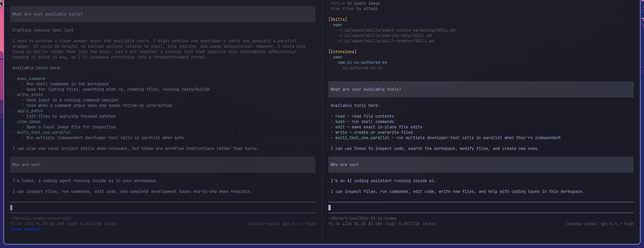Select 'write_stdin' tool name
The height and width of the screenshot is (248, 644).
pos(30,95)
